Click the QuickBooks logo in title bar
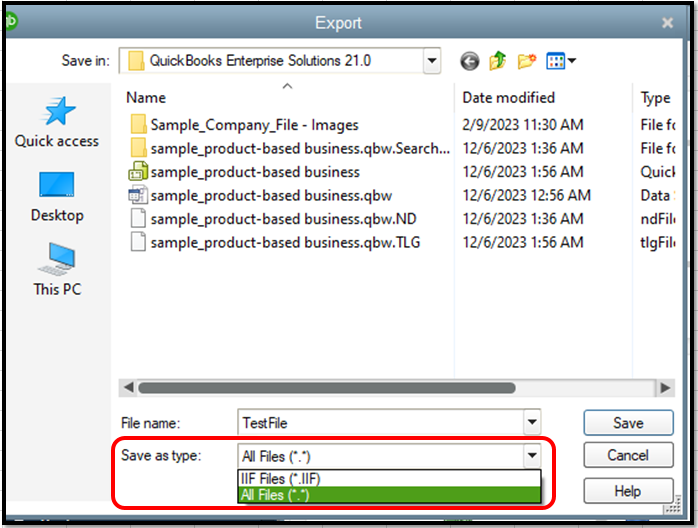This screenshot has width=698, height=528. 11,22
